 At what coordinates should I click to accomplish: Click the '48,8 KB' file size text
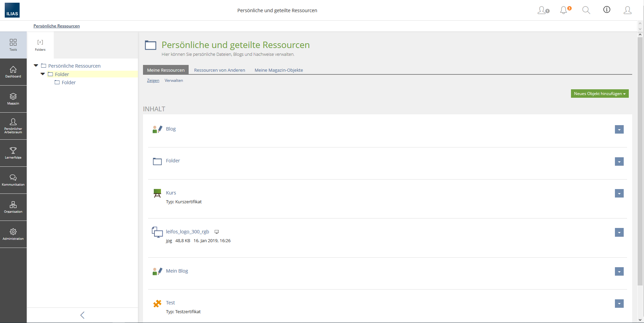183,241
